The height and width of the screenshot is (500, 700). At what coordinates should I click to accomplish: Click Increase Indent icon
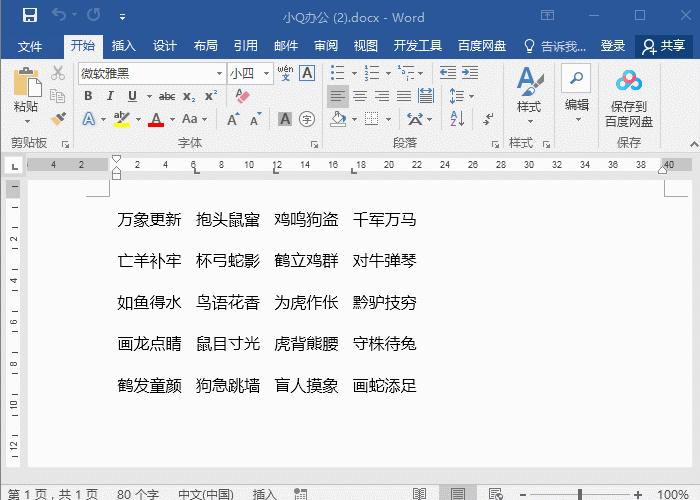tap(470, 72)
